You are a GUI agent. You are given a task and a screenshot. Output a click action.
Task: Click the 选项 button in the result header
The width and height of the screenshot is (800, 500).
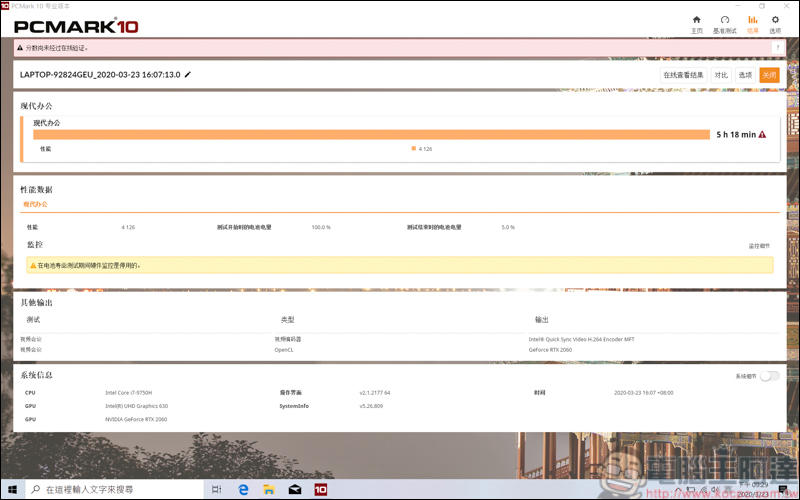click(x=745, y=75)
